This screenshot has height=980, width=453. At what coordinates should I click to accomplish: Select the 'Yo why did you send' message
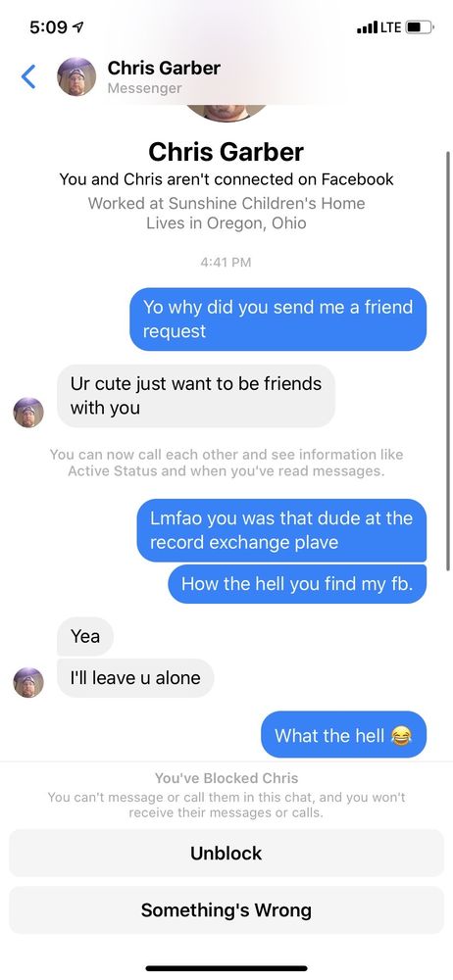tap(277, 319)
